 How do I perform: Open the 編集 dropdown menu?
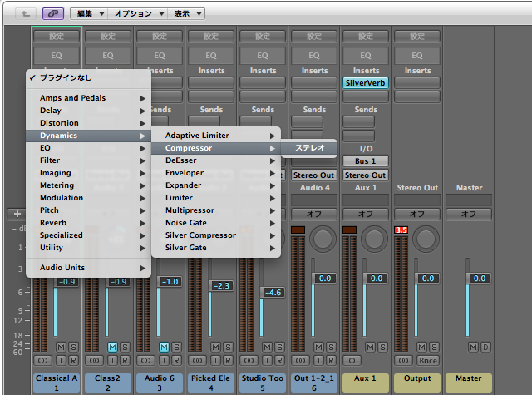89,13
